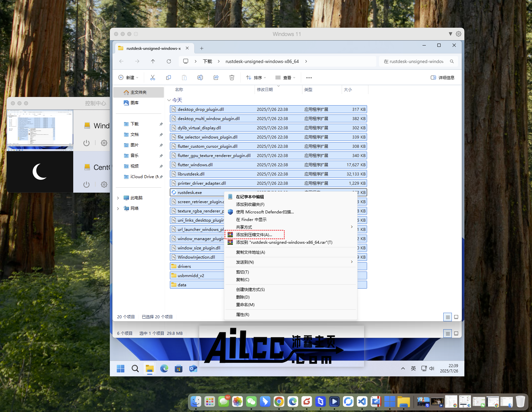The image size is (532, 412).
Task: Sort by 大小 column header
Action: pyautogui.click(x=348, y=89)
